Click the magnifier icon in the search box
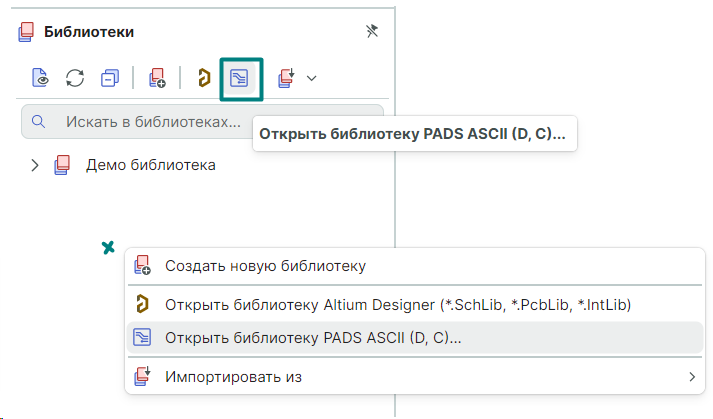This screenshot has height=419, width=713. point(39,122)
